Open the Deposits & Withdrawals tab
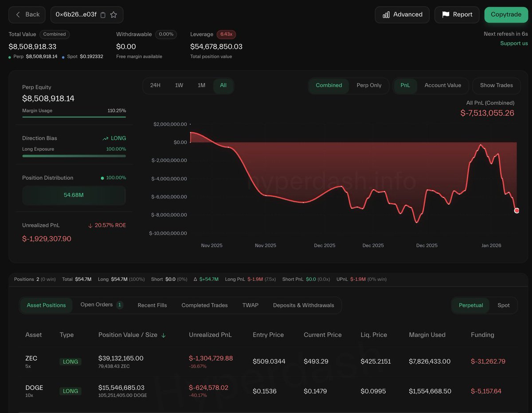Image resolution: width=532 pixels, height=413 pixels. [304, 305]
